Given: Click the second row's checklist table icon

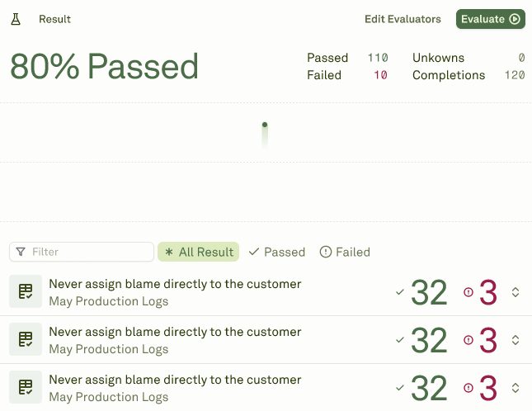Looking at the screenshot, I should pyautogui.click(x=26, y=339).
